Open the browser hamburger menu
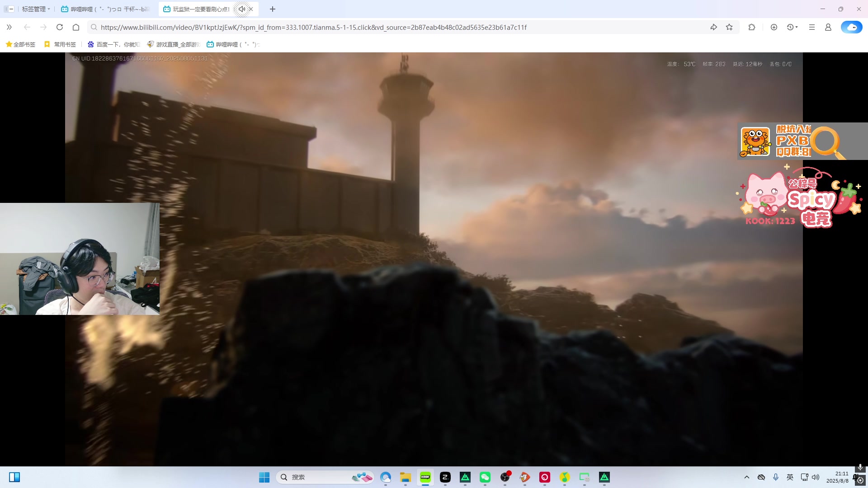Viewport: 868px width, 488px height. click(812, 27)
